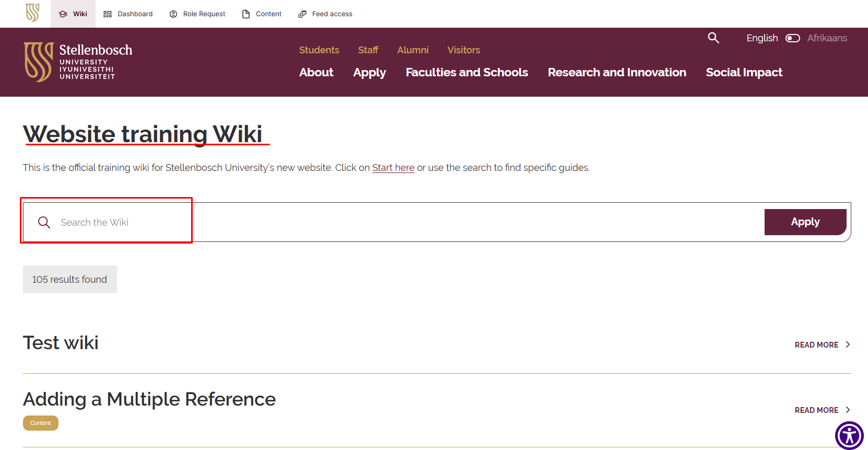Image resolution: width=868 pixels, height=450 pixels.
Task: Go to the Students section
Action: coord(319,50)
